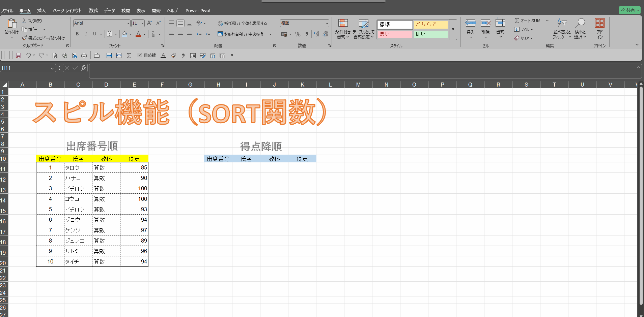Image resolution: width=644 pixels, height=317 pixels.
Task: Apply the bad (悪い) cell style swatch
Action: [394, 34]
